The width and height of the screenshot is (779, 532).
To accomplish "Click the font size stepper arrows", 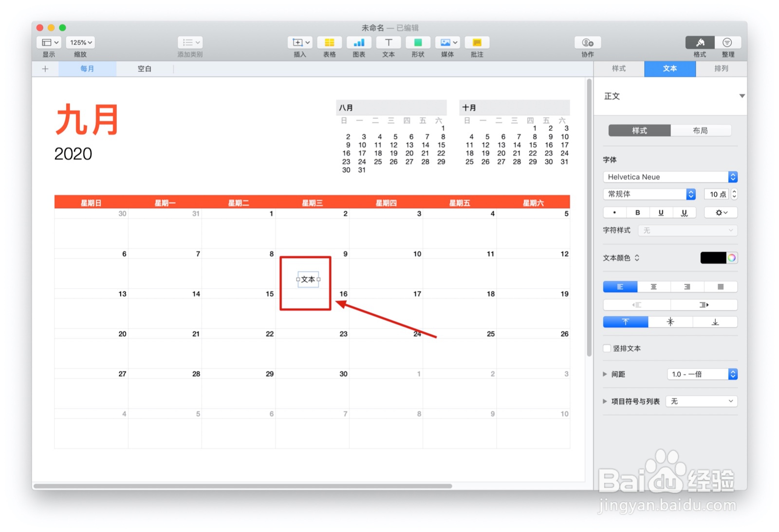I will (734, 194).
